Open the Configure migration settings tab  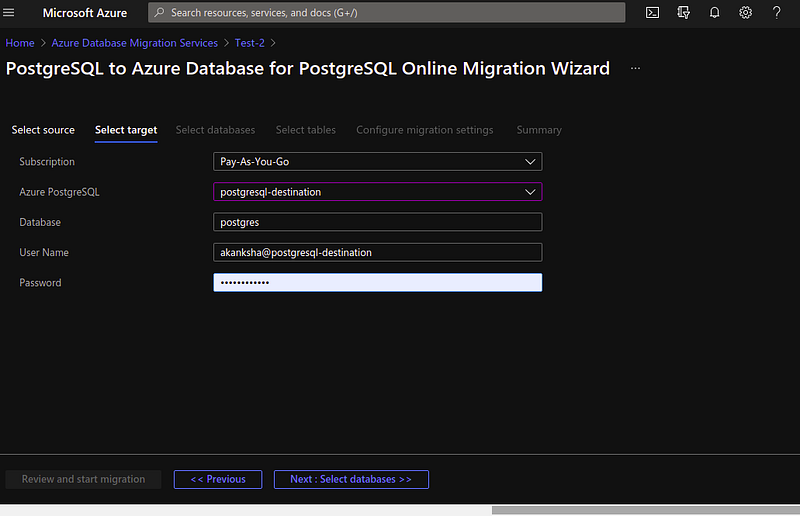[x=424, y=130]
